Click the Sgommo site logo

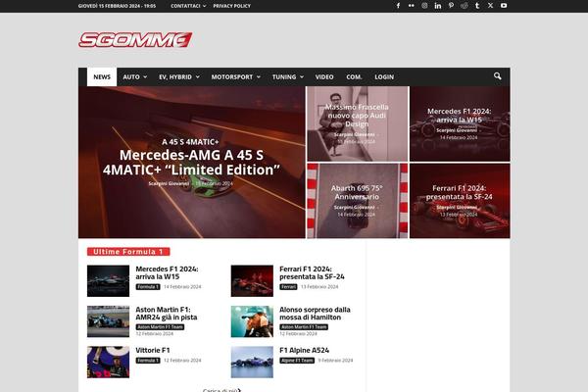tap(135, 40)
